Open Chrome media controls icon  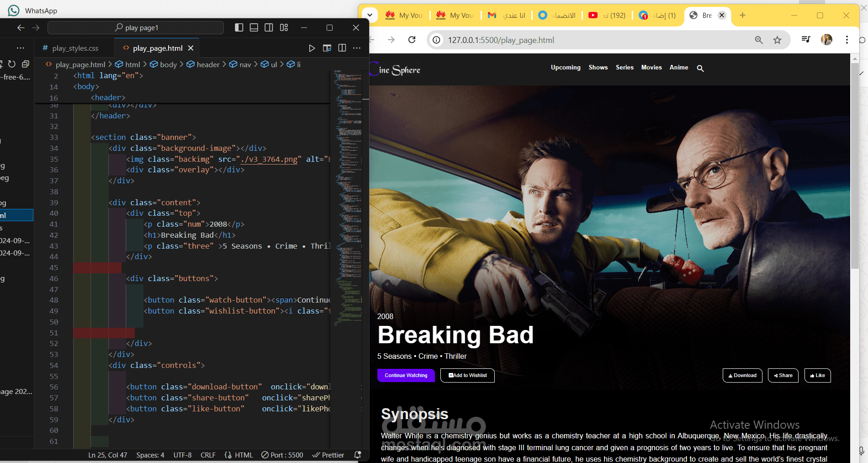tap(806, 40)
